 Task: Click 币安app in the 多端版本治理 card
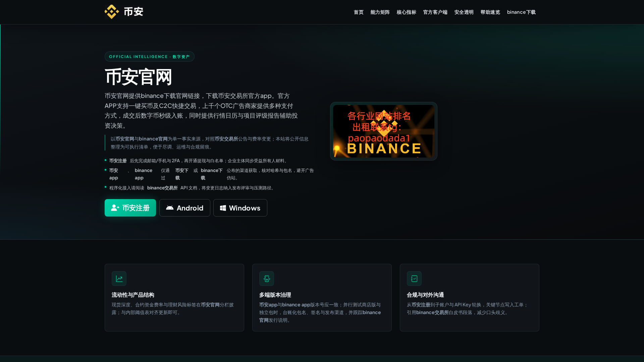(x=268, y=305)
